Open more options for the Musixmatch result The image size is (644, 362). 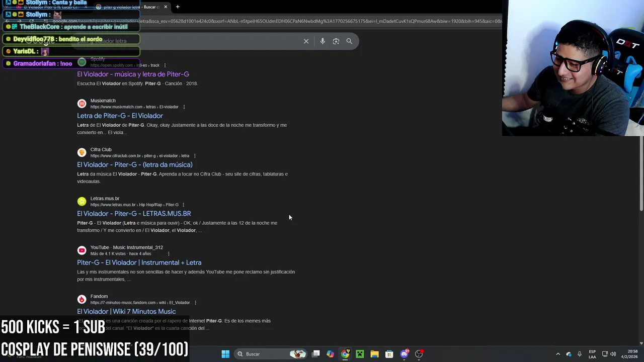click(184, 107)
